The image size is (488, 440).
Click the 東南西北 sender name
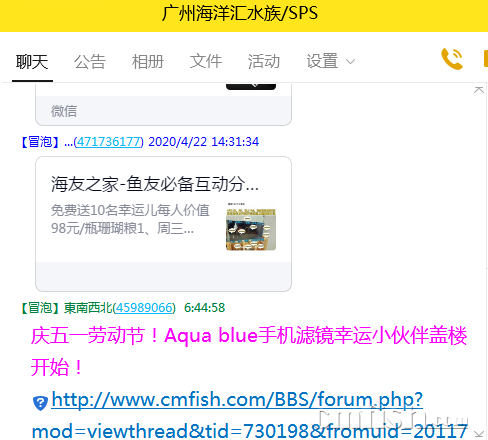click(x=88, y=308)
